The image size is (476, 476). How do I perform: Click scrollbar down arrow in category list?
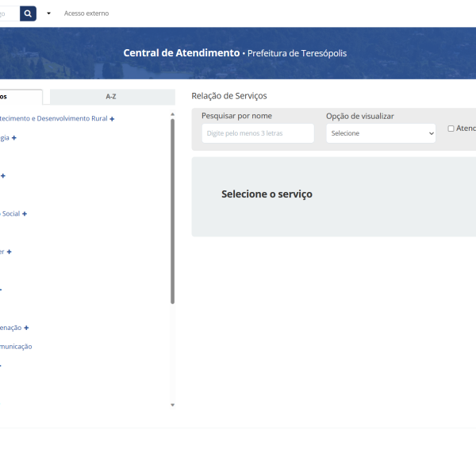(172, 405)
